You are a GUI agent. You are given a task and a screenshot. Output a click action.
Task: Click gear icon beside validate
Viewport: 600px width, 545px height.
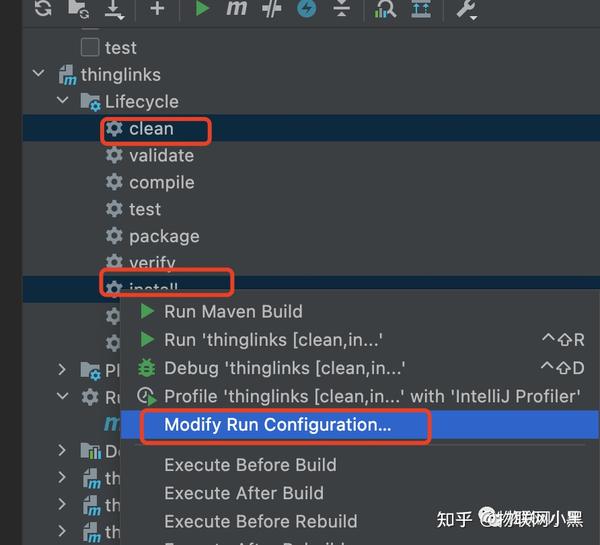coord(114,155)
